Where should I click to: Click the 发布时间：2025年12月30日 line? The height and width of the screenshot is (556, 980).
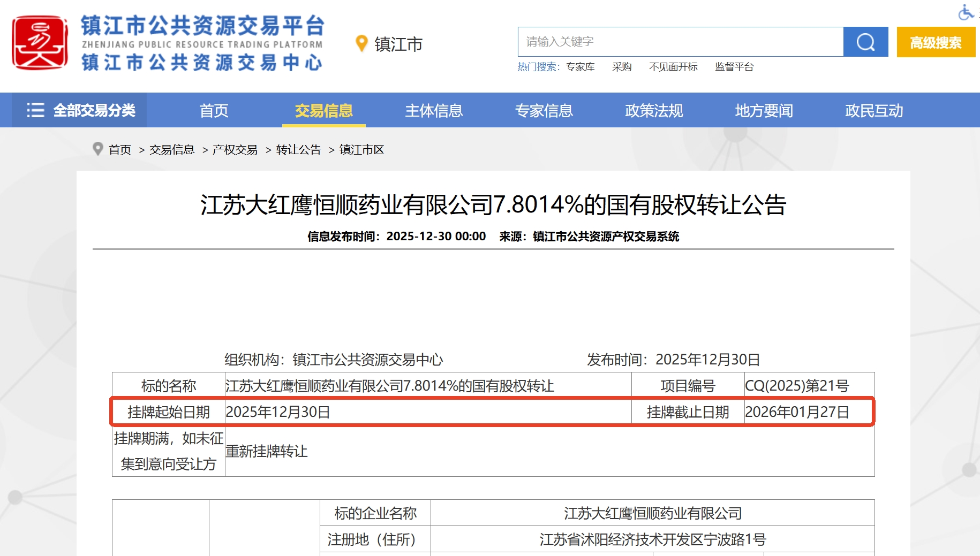[673, 360]
